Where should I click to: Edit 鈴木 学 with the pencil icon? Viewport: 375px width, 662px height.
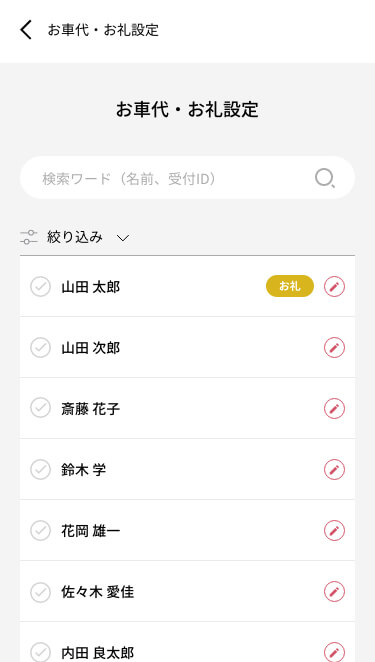(x=334, y=469)
